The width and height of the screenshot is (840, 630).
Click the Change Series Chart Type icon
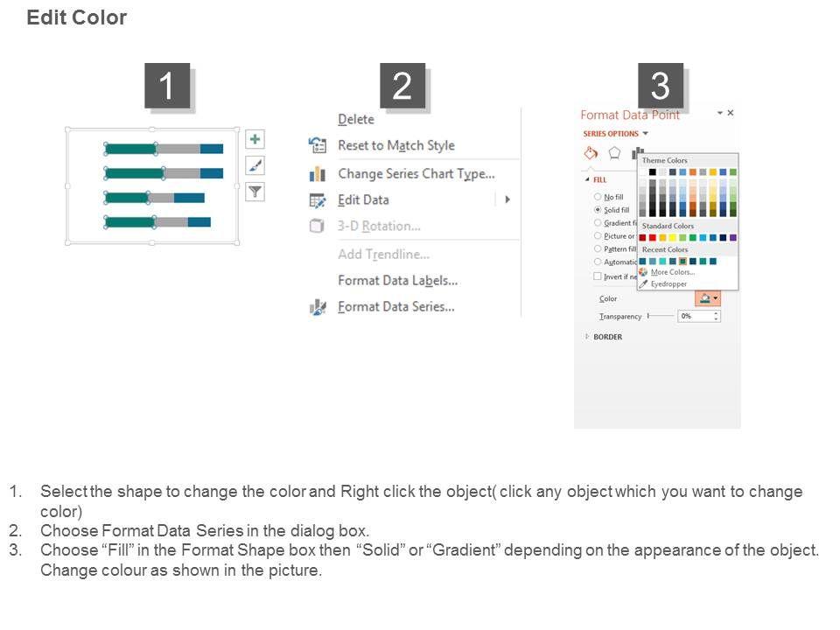(x=318, y=174)
